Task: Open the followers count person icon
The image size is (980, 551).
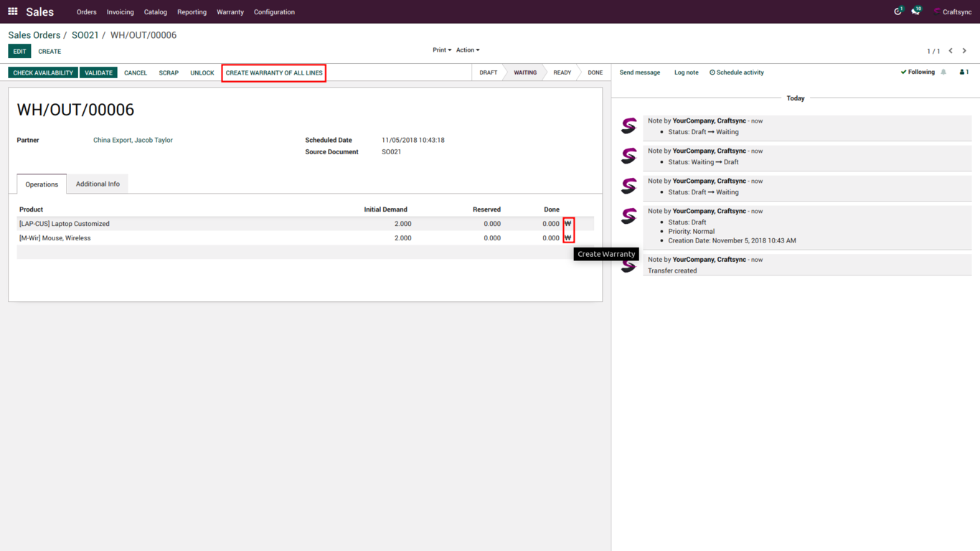Action: point(963,72)
